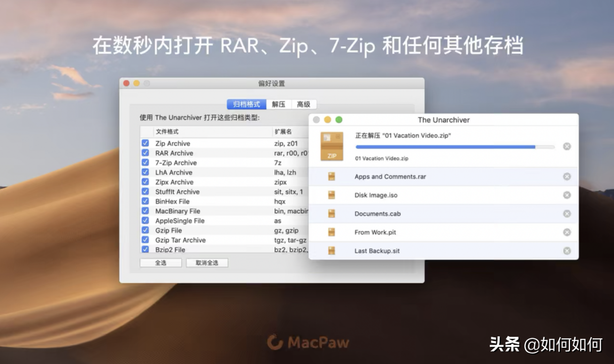Click the 7-Zip Archive format name

[x=176, y=162]
